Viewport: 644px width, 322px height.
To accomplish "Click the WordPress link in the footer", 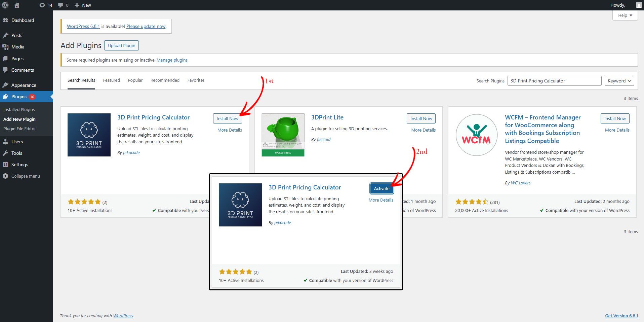I will tap(123, 316).
